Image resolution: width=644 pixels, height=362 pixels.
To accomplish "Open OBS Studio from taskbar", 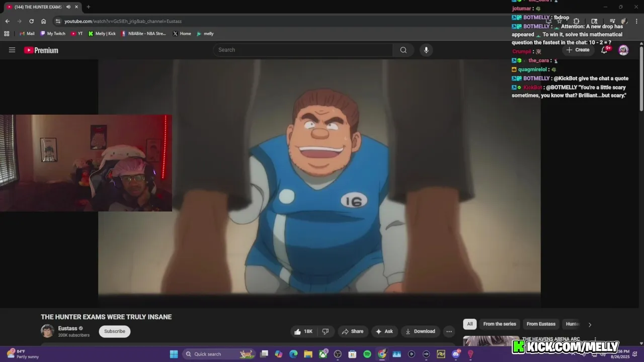I will click(338, 354).
